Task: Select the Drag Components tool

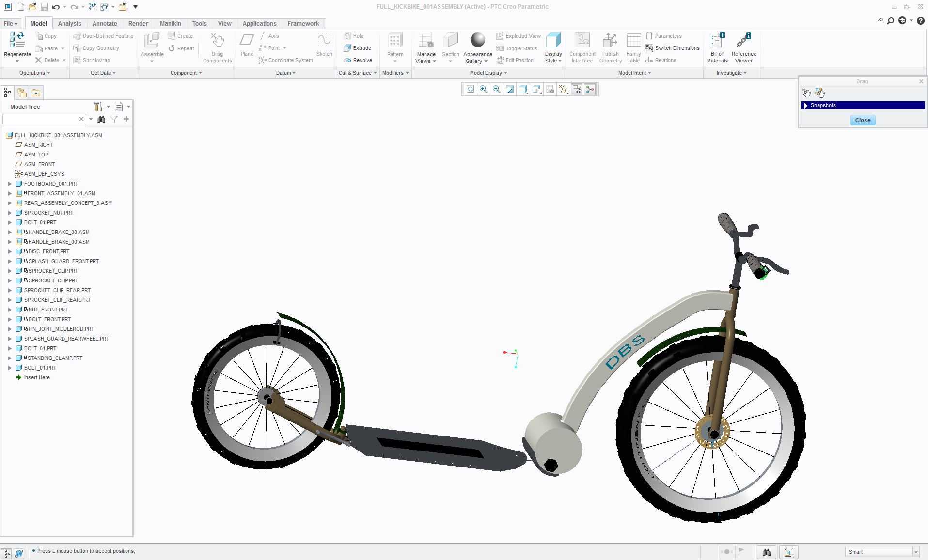Action: point(217,48)
